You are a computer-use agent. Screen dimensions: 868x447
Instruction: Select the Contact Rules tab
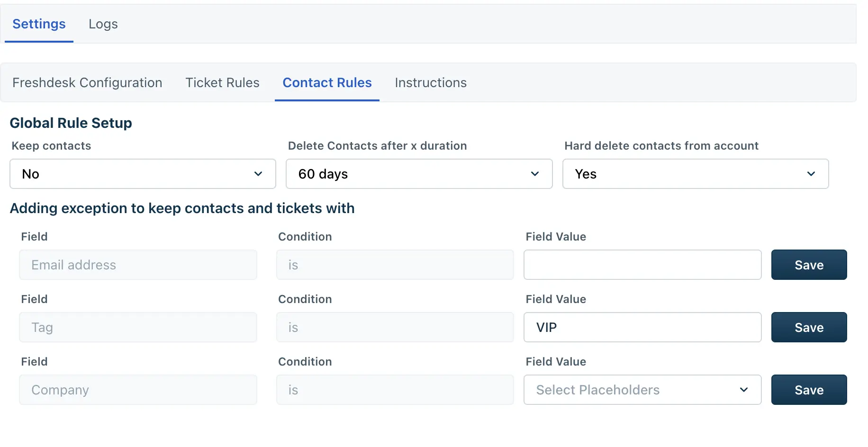point(327,83)
